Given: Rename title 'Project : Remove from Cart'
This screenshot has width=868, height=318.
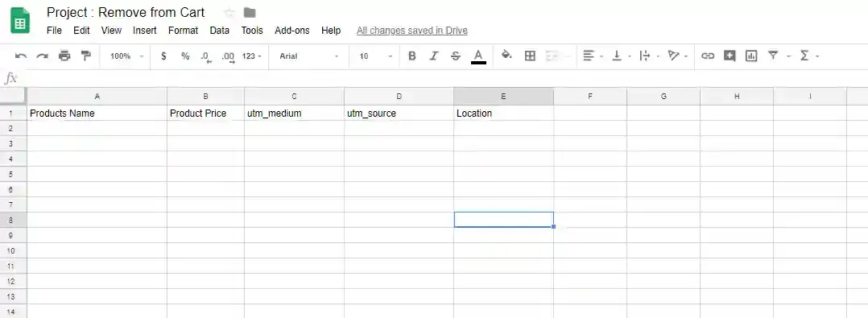Looking at the screenshot, I should [126, 12].
